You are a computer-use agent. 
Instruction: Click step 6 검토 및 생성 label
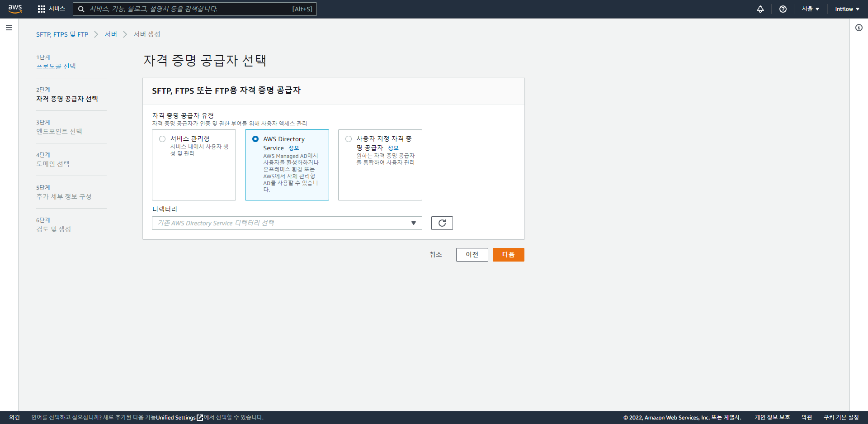pyautogui.click(x=54, y=229)
